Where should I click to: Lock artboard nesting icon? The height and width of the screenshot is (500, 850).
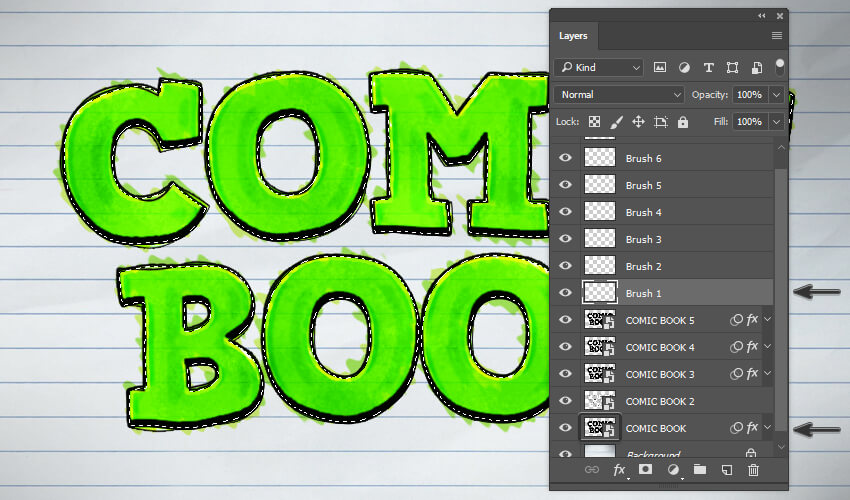pos(660,121)
